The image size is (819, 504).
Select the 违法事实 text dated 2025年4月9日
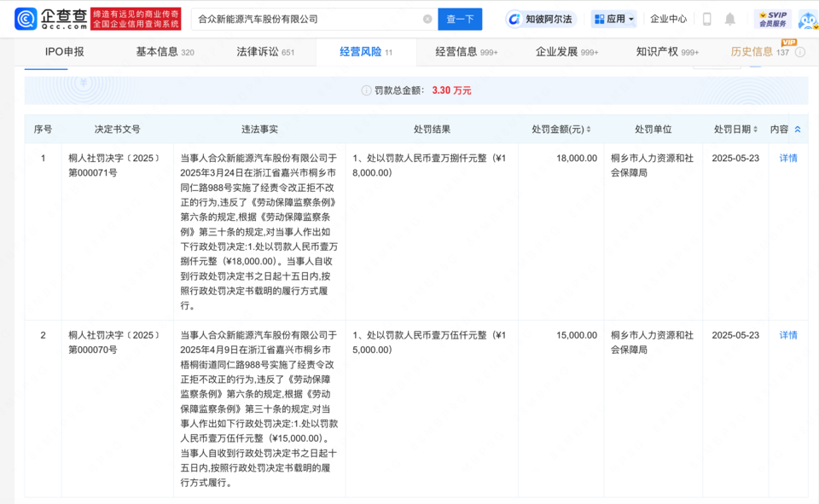259,408
